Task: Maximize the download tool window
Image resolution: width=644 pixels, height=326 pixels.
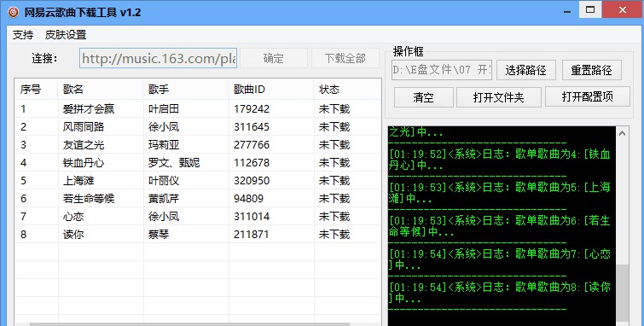Action: pyautogui.click(x=590, y=9)
